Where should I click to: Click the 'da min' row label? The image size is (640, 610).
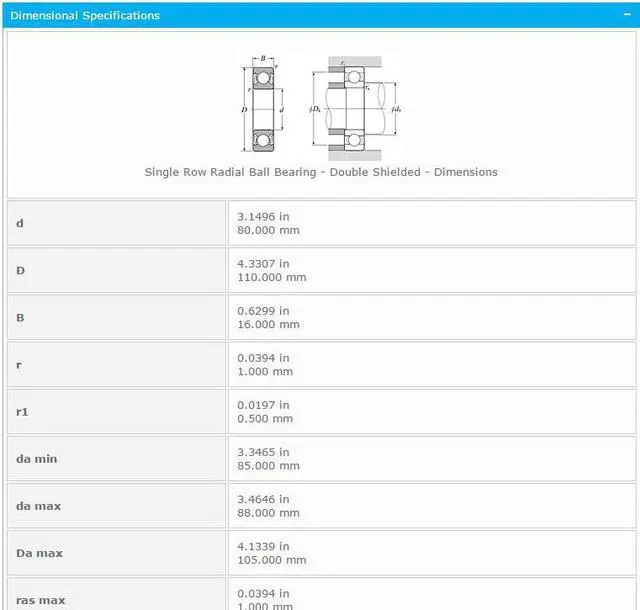(36, 458)
